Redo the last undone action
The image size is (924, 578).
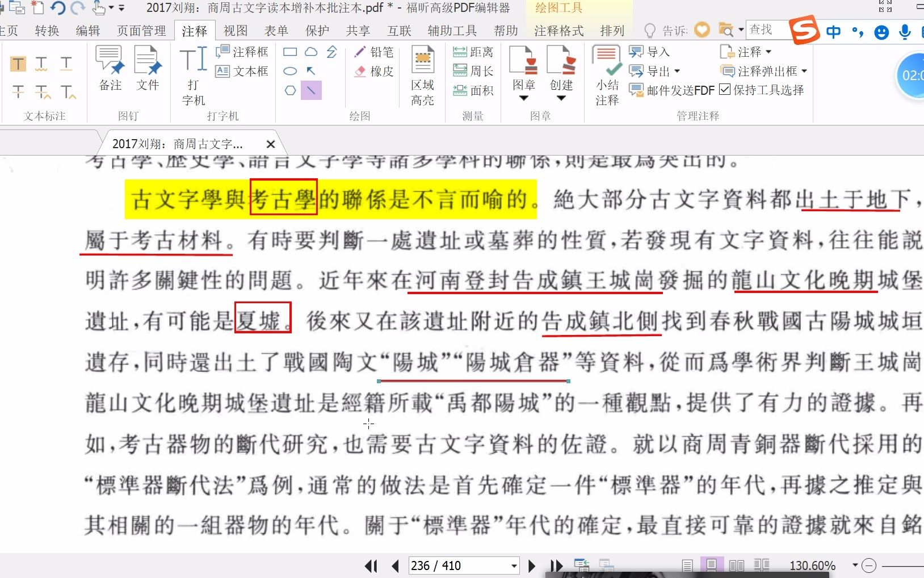coord(78,8)
